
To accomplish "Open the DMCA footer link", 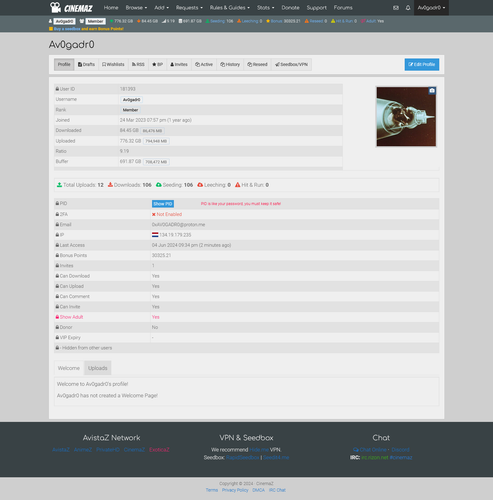I will click(x=258, y=490).
